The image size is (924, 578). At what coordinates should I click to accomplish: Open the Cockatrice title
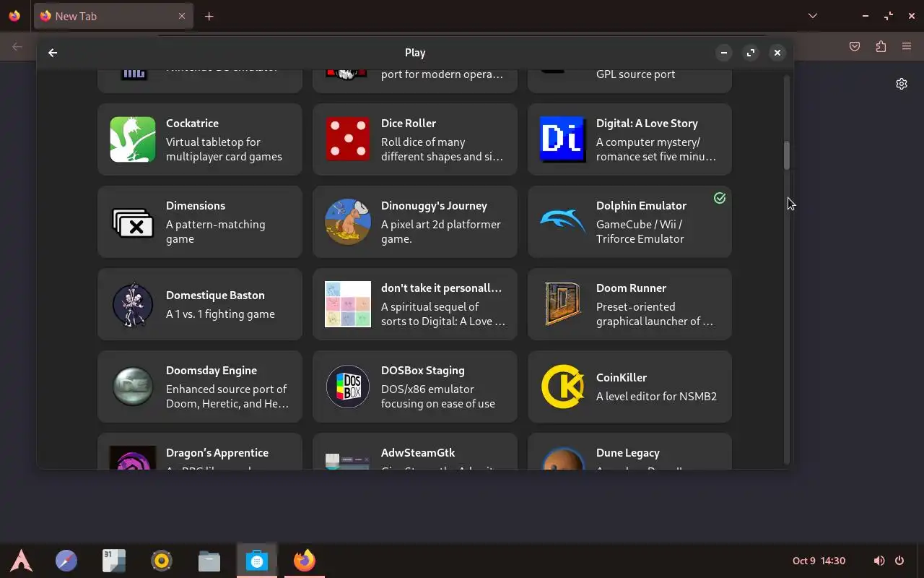[192, 124]
